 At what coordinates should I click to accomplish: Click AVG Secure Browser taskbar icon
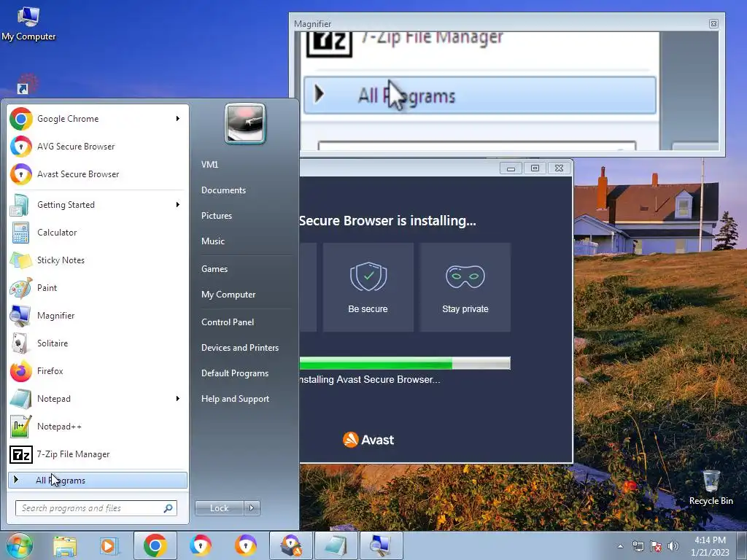pos(200,545)
